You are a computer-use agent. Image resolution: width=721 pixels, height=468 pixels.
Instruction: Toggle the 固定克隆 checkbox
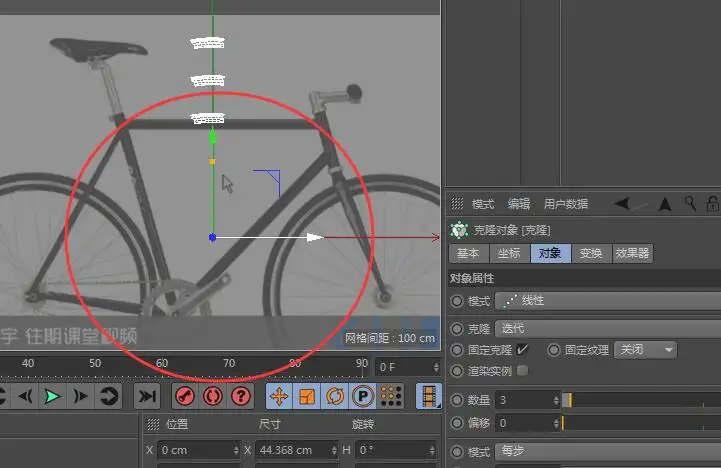522,350
